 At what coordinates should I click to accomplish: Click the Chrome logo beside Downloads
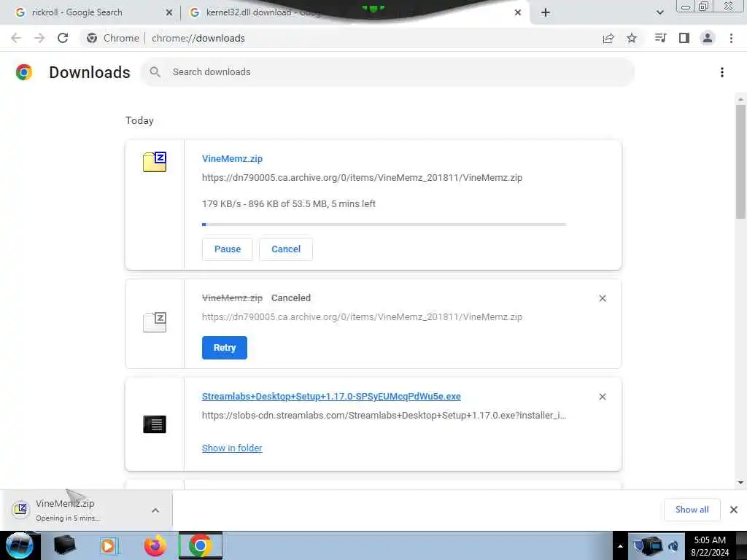pos(24,72)
